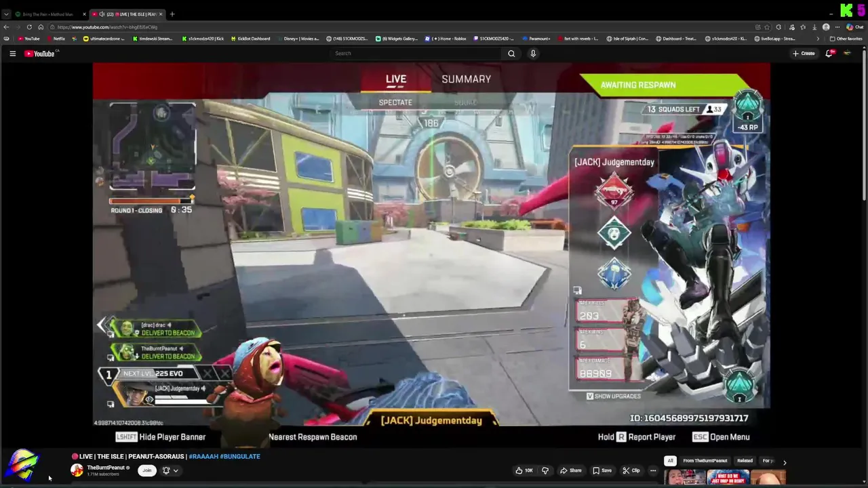The width and height of the screenshot is (868, 488).
Task: Start voice search with microphone icon
Action: 533,54
